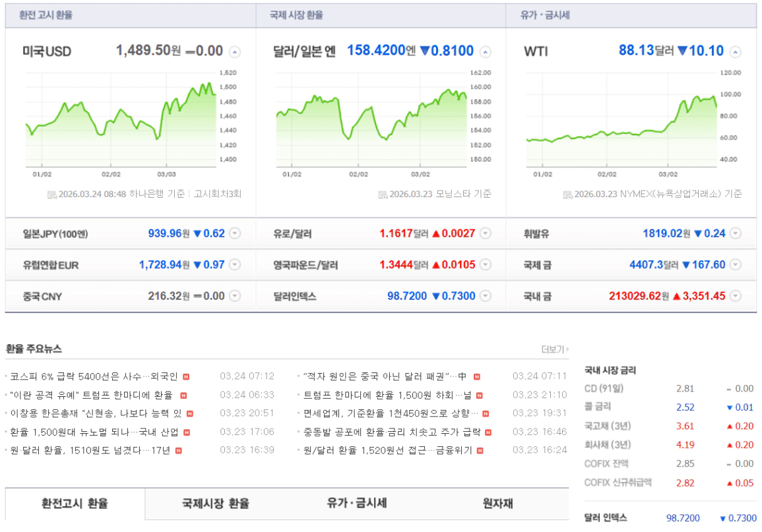This screenshot has width=762, height=532.
Task: Open 국고채 (3년) rate
Action: coord(608,426)
